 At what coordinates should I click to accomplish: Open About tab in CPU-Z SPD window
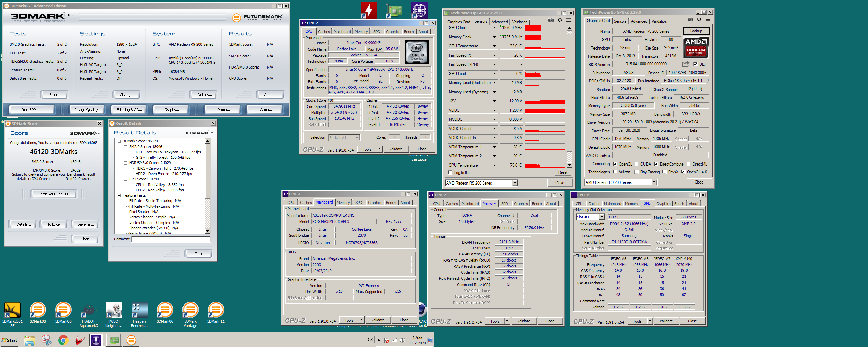pyautogui.click(x=693, y=204)
